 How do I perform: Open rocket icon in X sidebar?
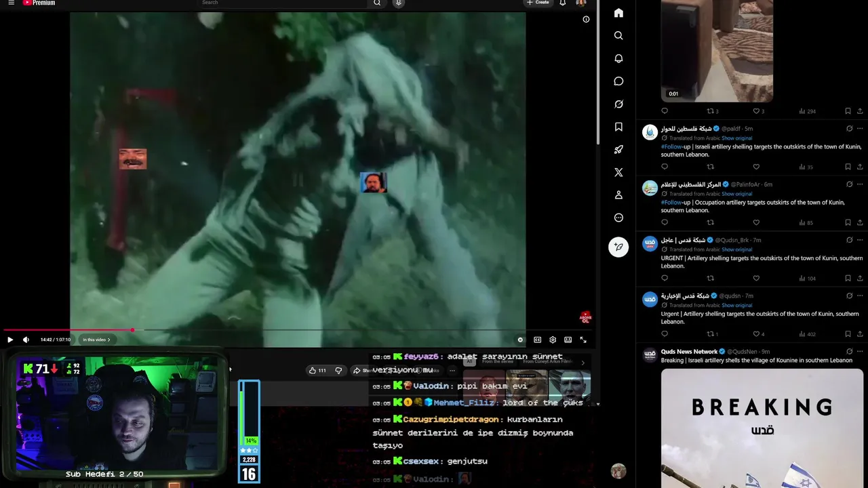pos(618,150)
